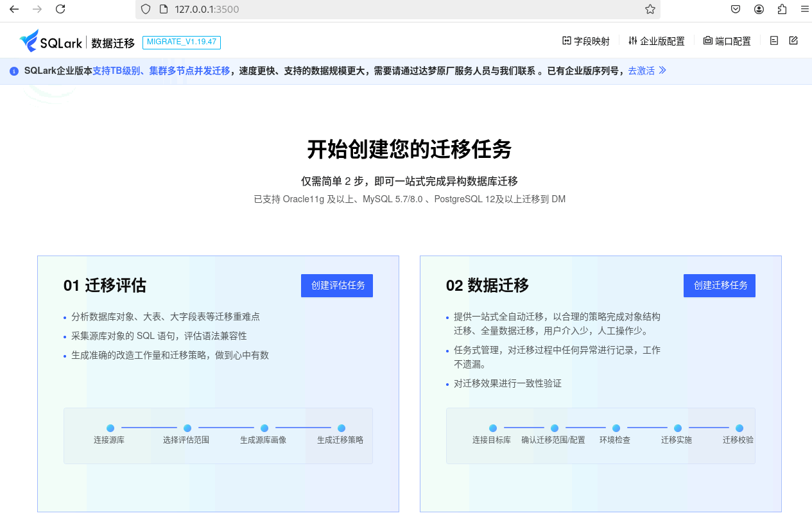
Task: Click the 生成迁移策略 step label
Action: click(x=340, y=440)
